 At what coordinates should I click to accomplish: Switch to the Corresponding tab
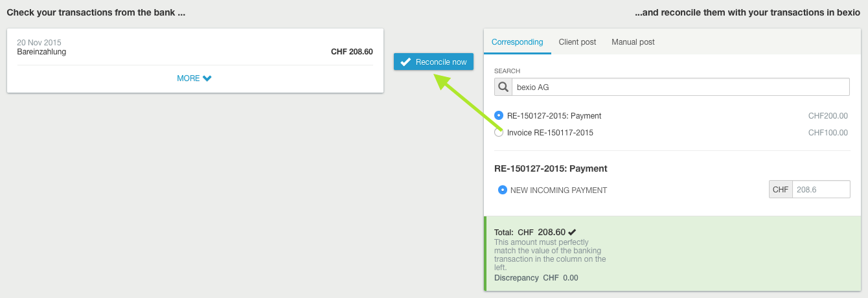[x=517, y=42]
